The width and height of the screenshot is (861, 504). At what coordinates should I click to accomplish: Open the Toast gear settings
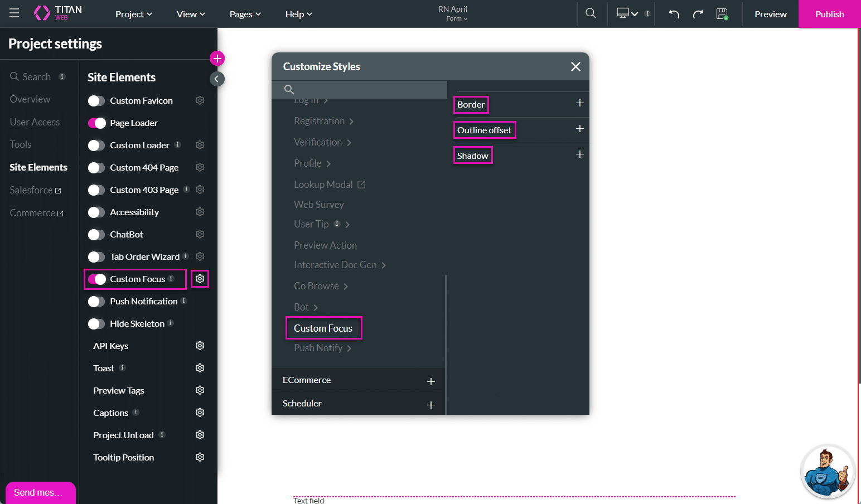(x=200, y=368)
